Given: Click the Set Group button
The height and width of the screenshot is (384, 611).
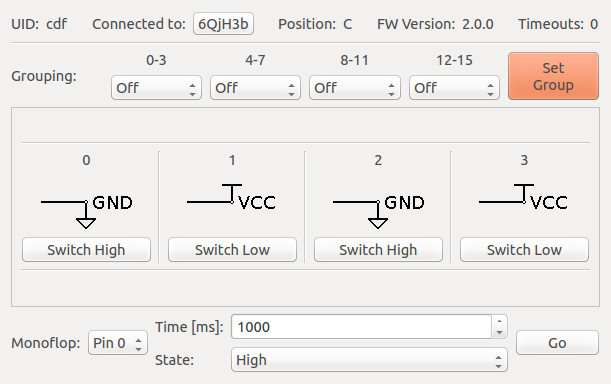Looking at the screenshot, I should click(553, 76).
